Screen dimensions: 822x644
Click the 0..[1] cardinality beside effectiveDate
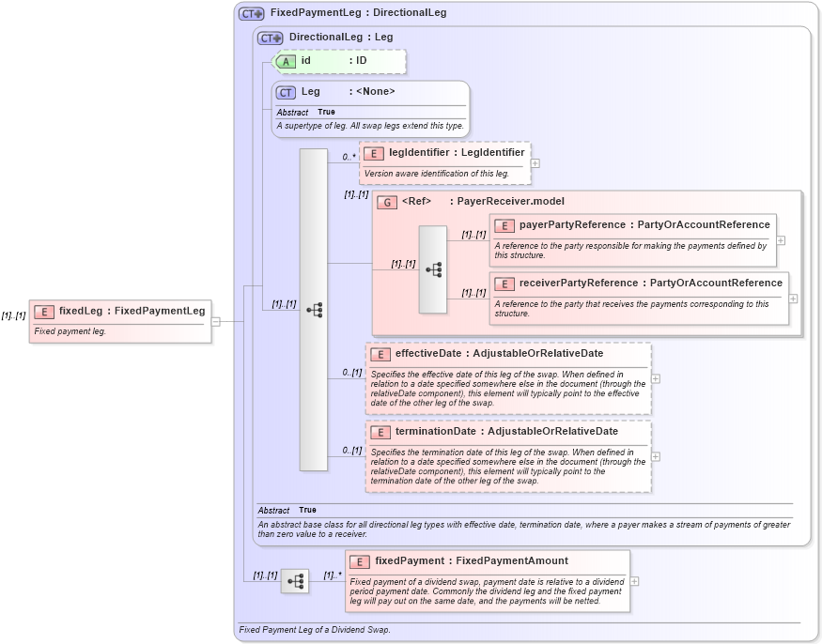point(352,373)
